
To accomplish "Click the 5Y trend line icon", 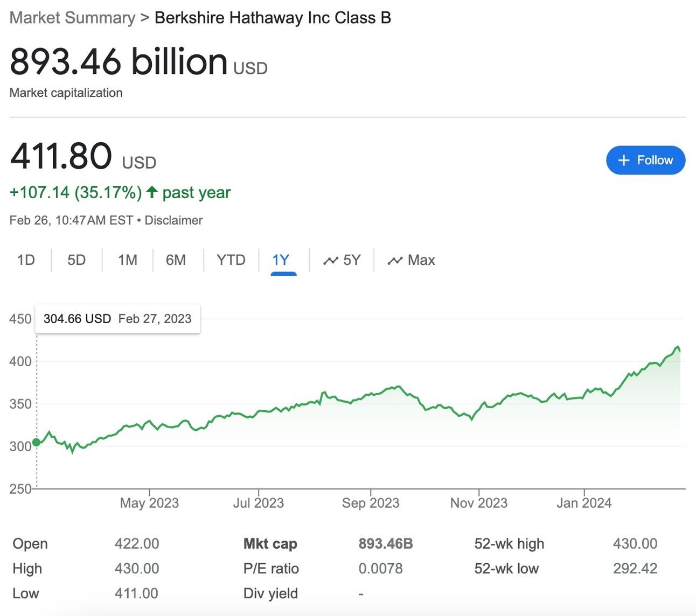I will pyautogui.click(x=330, y=261).
